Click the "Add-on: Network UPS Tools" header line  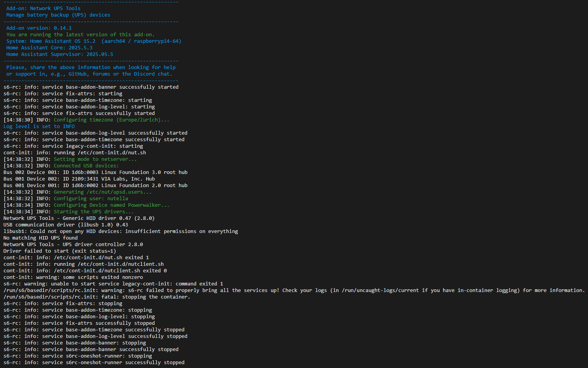44,8
